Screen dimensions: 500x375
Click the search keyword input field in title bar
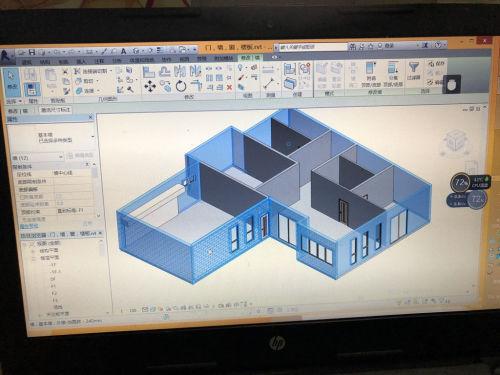(313, 47)
